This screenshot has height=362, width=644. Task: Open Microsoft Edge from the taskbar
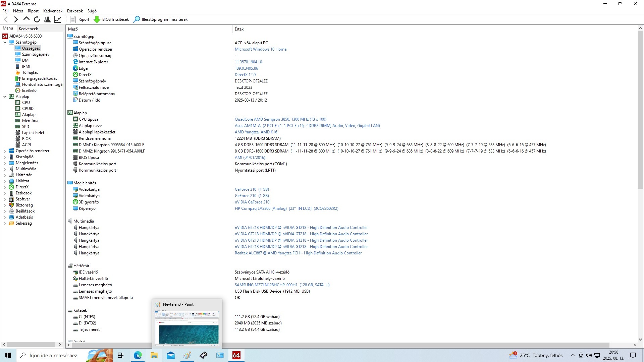click(x=138, y=355)
